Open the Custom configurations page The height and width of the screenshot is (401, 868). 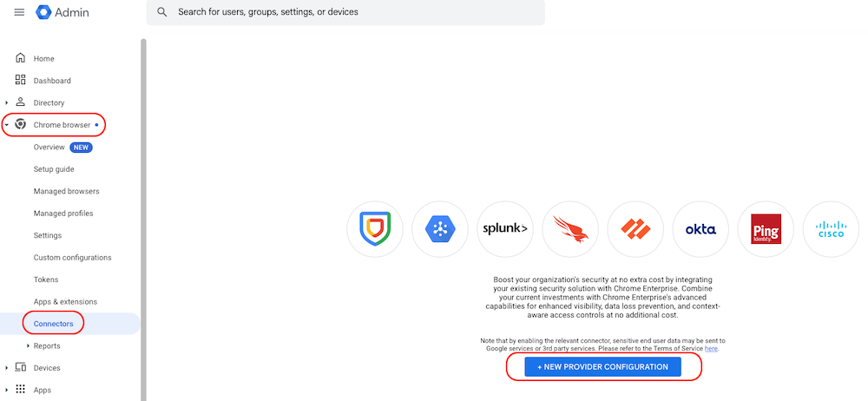pos(72,258)
